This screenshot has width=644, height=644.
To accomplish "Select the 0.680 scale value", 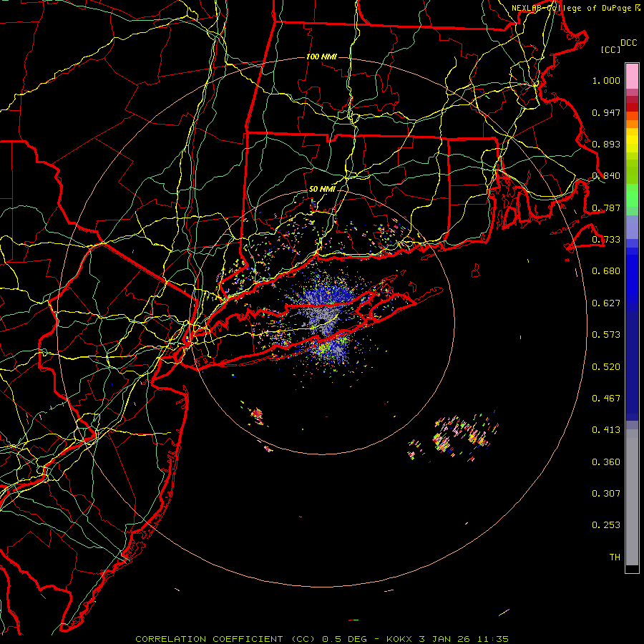I will click(x=606, y=271).
